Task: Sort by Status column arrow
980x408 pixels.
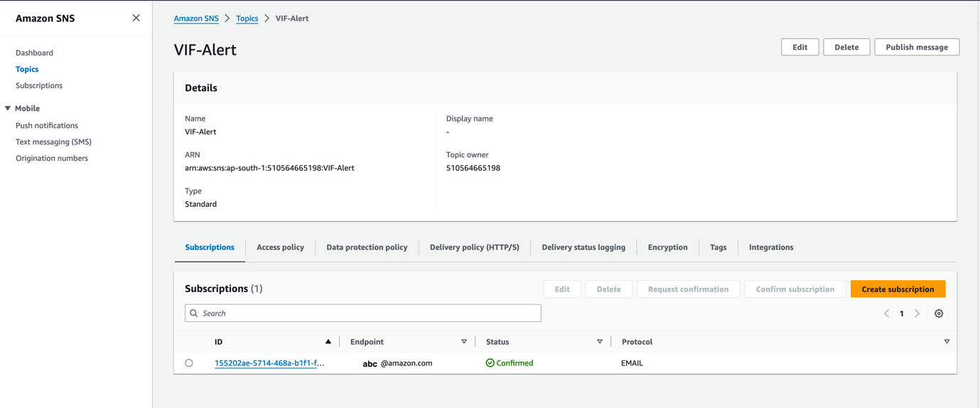Action: (x=600, y=342)
